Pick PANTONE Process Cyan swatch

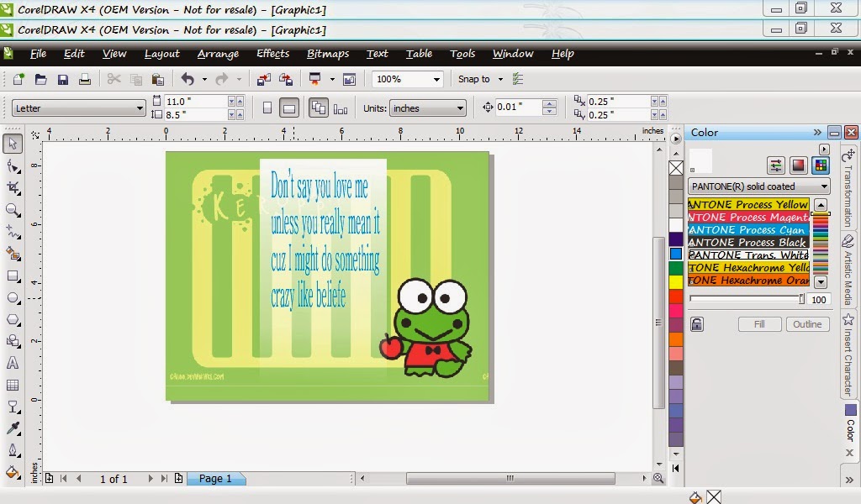[748, 230]
